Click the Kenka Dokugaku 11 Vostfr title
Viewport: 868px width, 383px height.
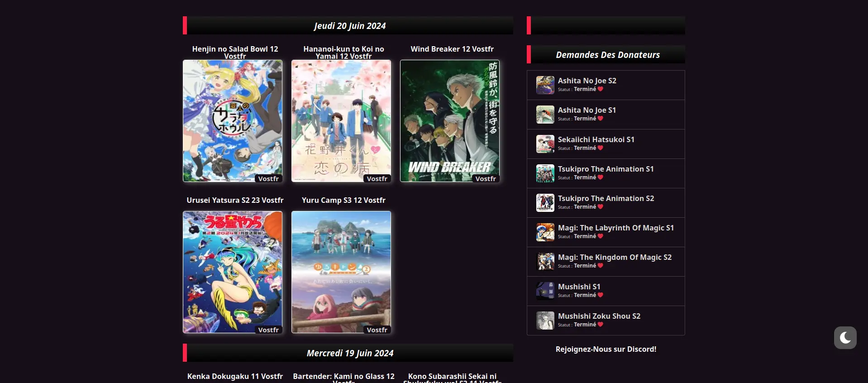tap(235, 376)
